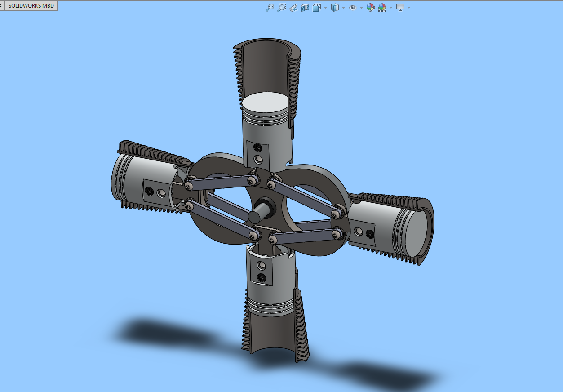Click the Display Style icon

[x=335, y=8]
